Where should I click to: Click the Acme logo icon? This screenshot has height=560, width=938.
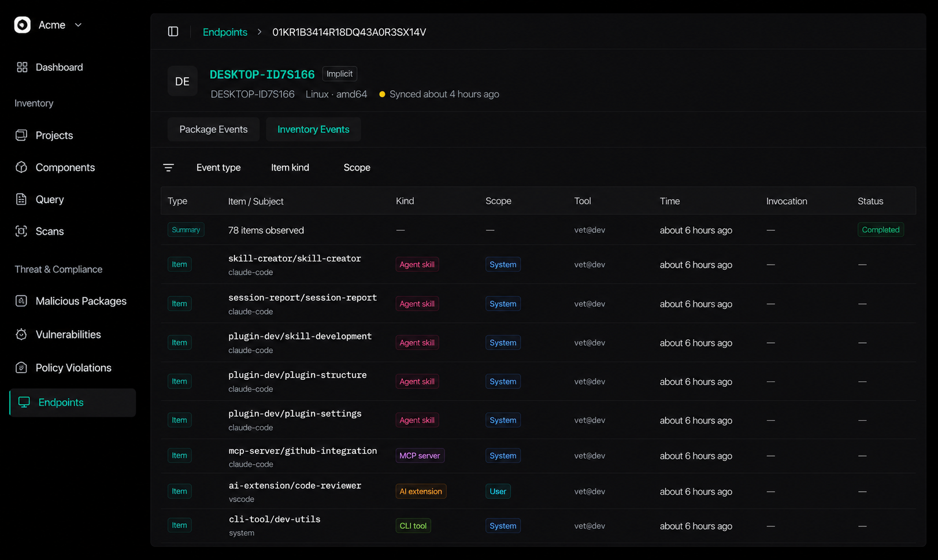point(22,25)
